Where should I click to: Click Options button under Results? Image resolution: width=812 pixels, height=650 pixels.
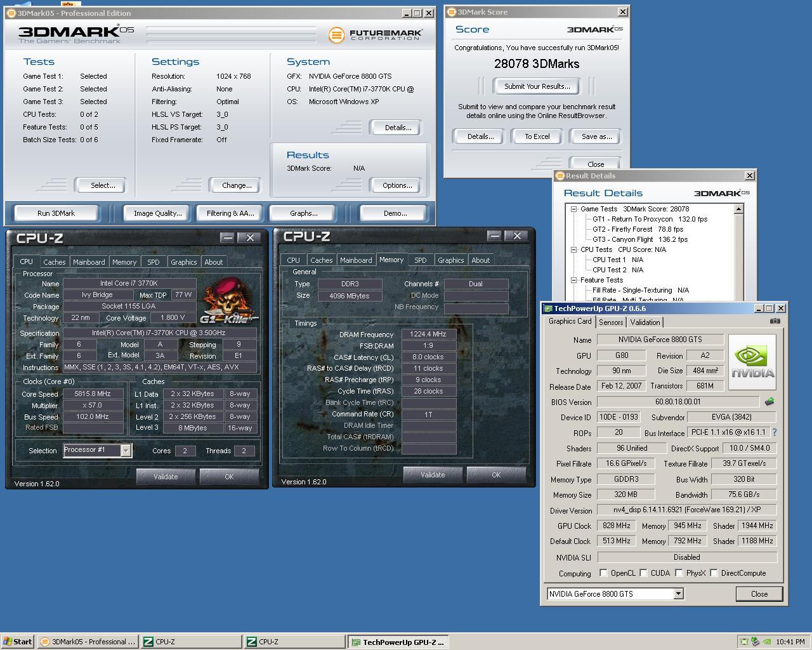coord(397,185)
